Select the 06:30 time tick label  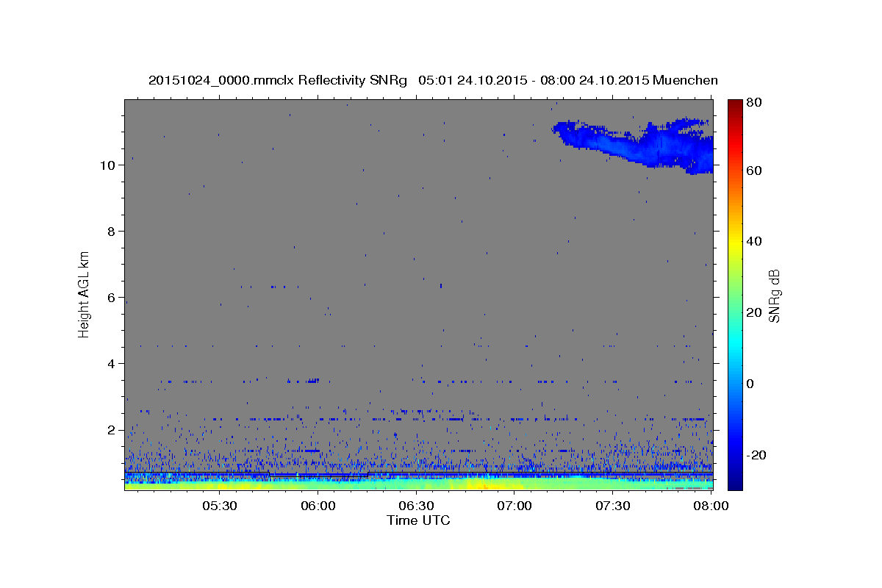416,506
